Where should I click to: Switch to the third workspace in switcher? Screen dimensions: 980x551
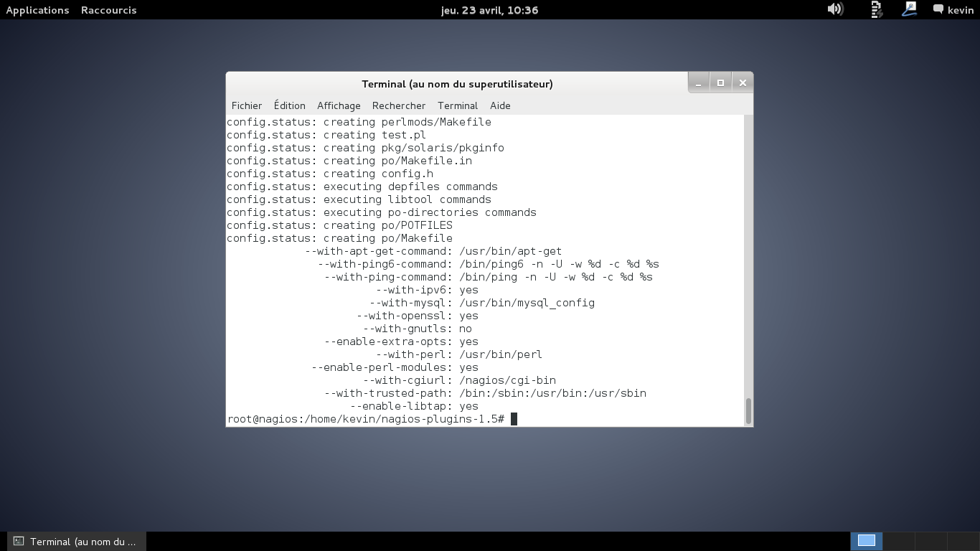931,541
